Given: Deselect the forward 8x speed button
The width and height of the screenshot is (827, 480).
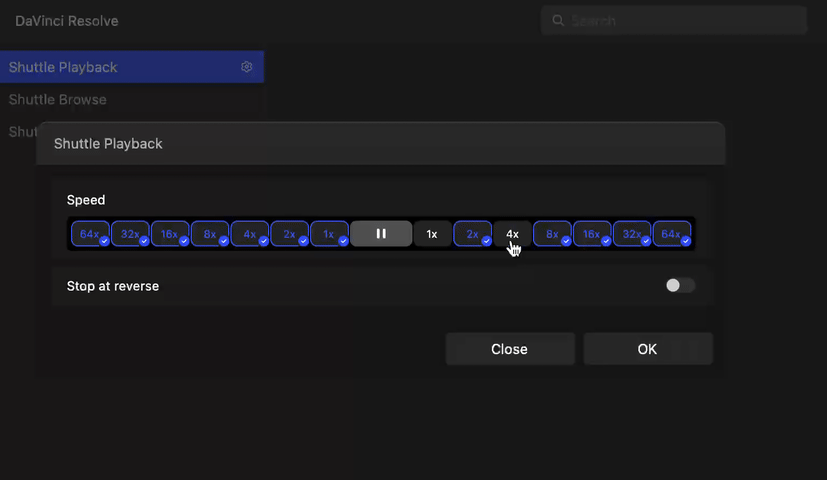Looking at the screenshot, I should (552, 234).
